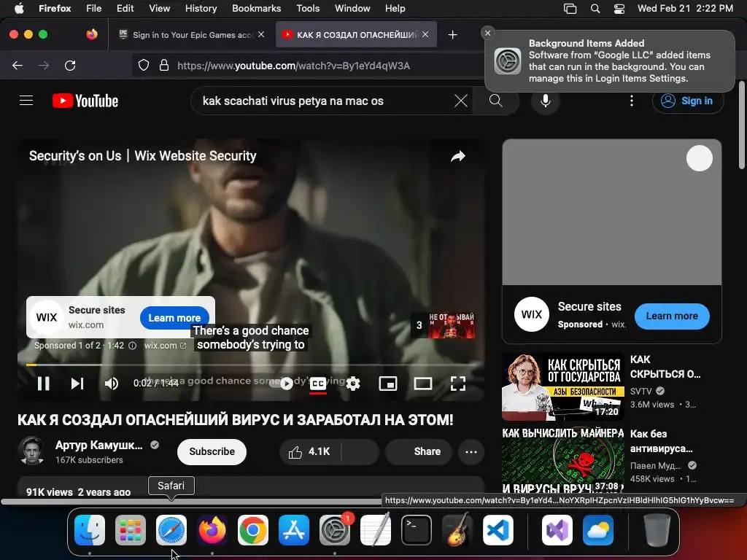Open TextEdit from the Dock
The width and height of the screenshot is (747, 560).
point(376,530)
